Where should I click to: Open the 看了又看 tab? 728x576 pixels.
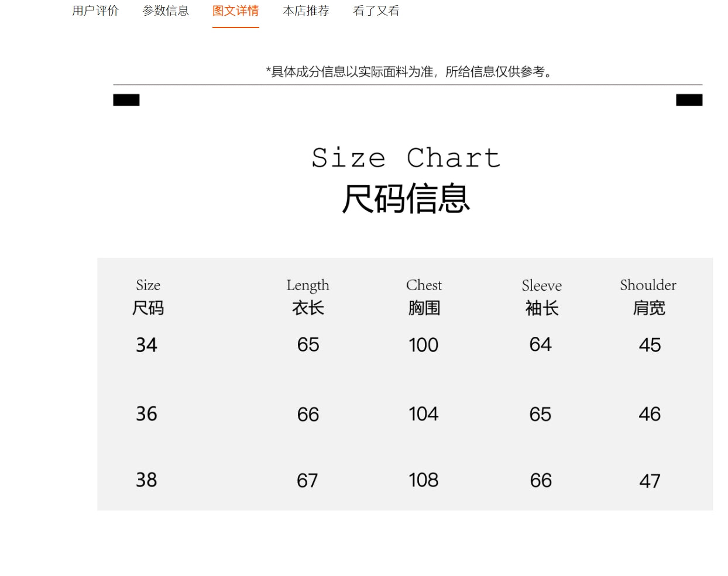[x=376, y=11]
